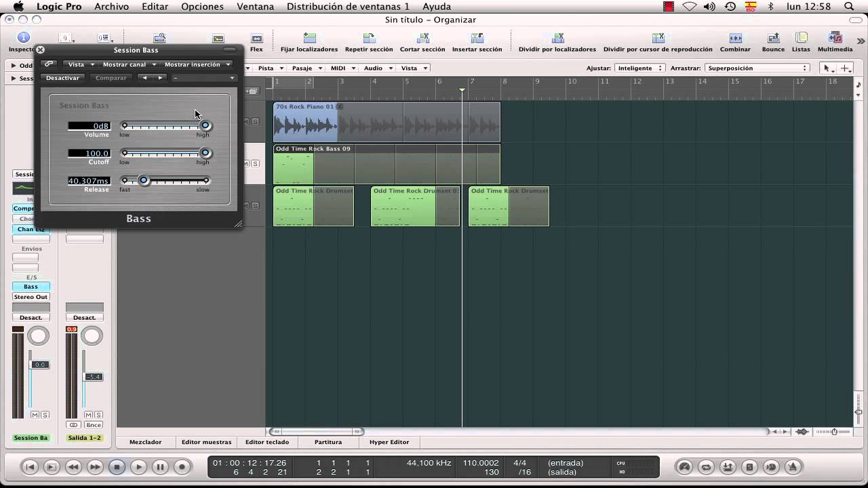Open the Listas panel icon
The height and width of the screenshot is (488, 868).
pos(801,39)
